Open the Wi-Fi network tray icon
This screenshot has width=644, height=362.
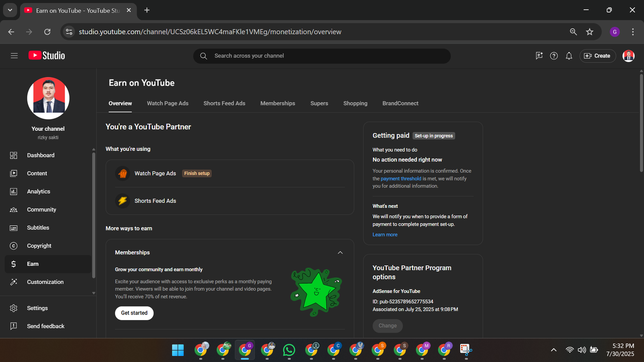click(570, 350)
